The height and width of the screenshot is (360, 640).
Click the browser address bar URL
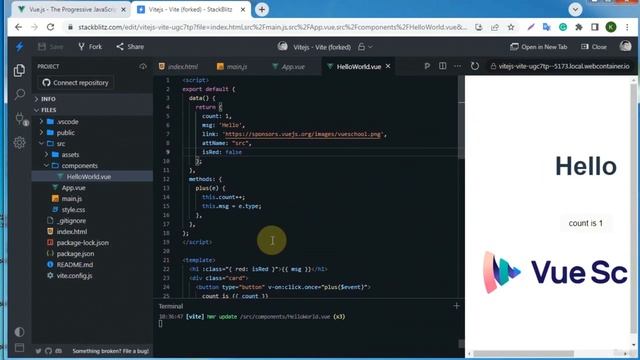272,27
